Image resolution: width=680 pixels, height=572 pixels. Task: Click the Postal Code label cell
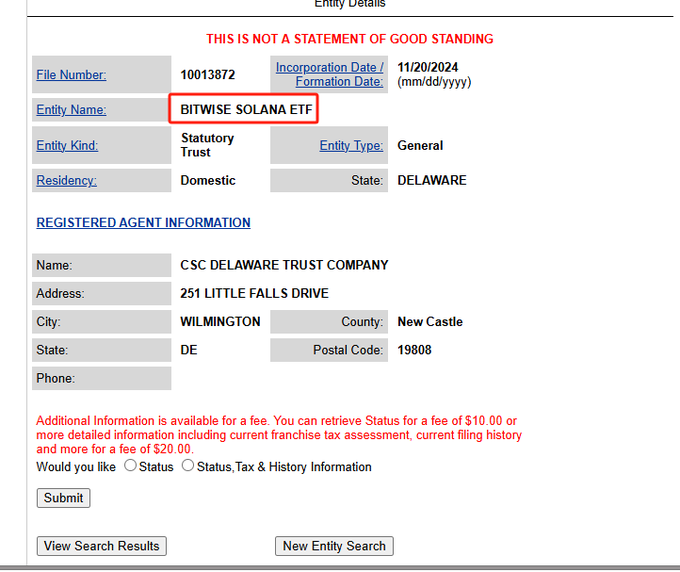(x=329, y=350)
